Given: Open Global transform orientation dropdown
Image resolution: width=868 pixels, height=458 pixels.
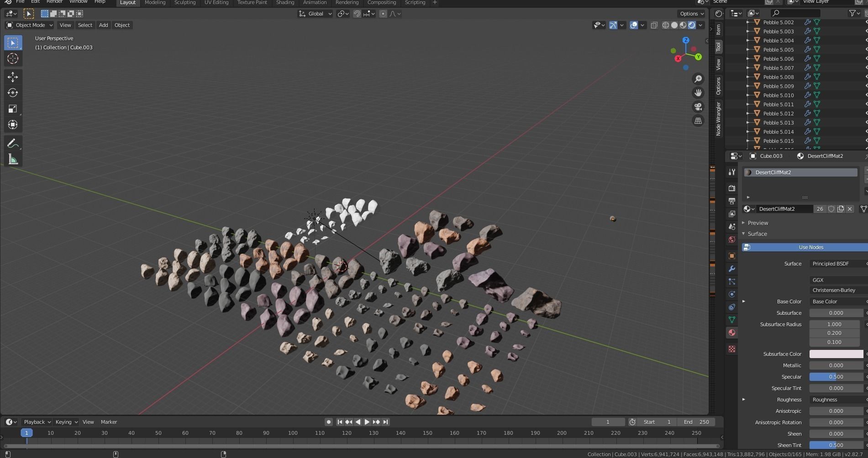Looking at the screenshot, I should pos(315,14).
